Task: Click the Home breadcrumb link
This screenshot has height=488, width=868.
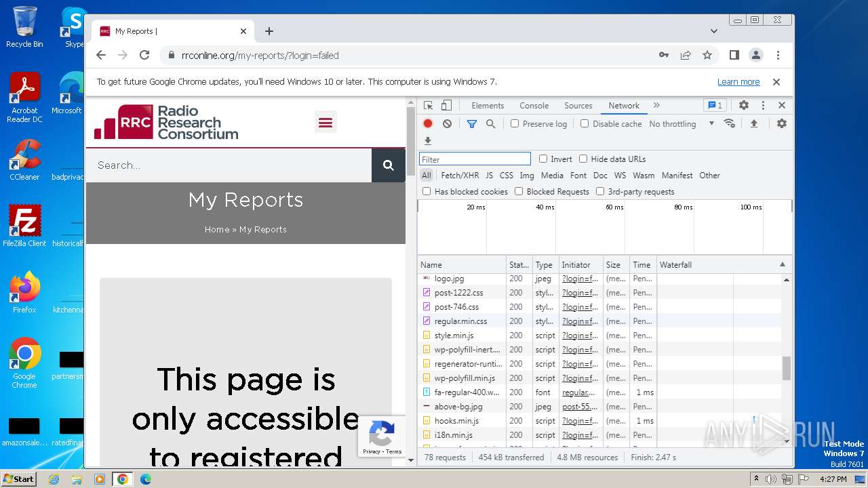Action: (217, 230)
